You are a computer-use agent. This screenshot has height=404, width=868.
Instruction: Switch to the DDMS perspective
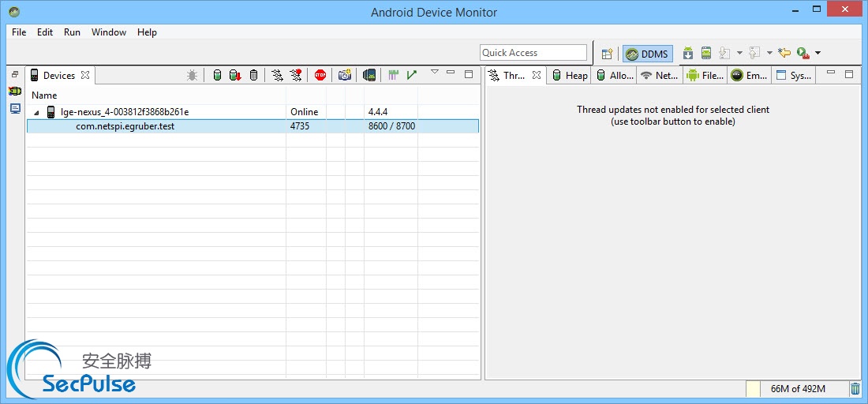648,54
